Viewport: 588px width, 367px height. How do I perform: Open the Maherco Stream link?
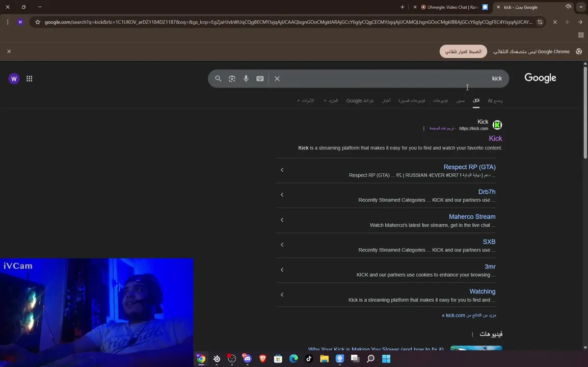coord(472,217)
